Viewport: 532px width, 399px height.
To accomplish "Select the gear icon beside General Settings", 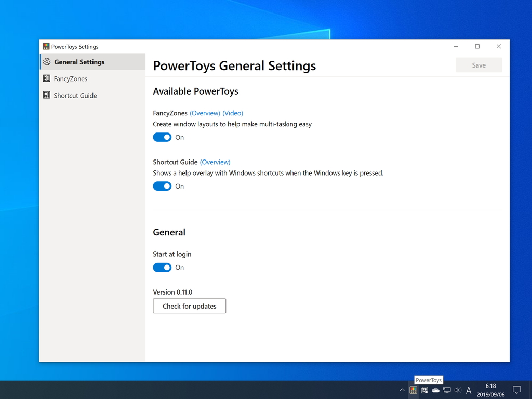I will pyautogui.click(x=46, y=61).
